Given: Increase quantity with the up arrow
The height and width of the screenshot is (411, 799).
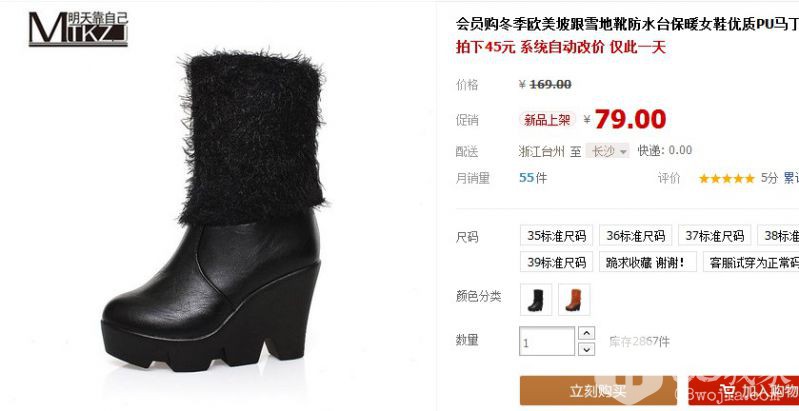Looking at the screenshot, I should (587, 334).
